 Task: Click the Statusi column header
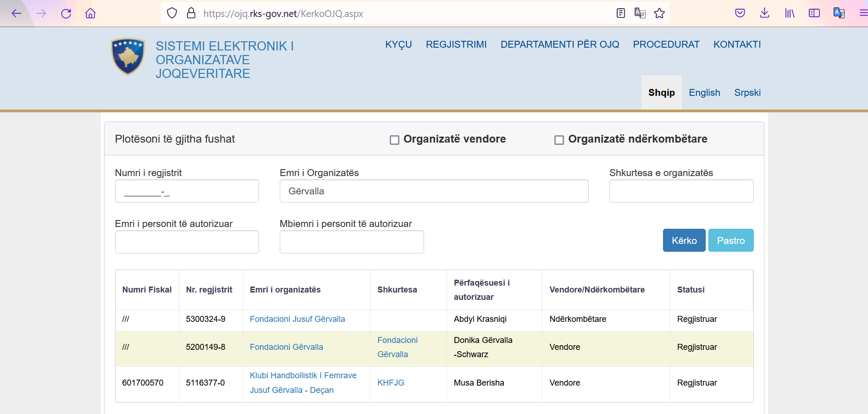coord(691,290)
